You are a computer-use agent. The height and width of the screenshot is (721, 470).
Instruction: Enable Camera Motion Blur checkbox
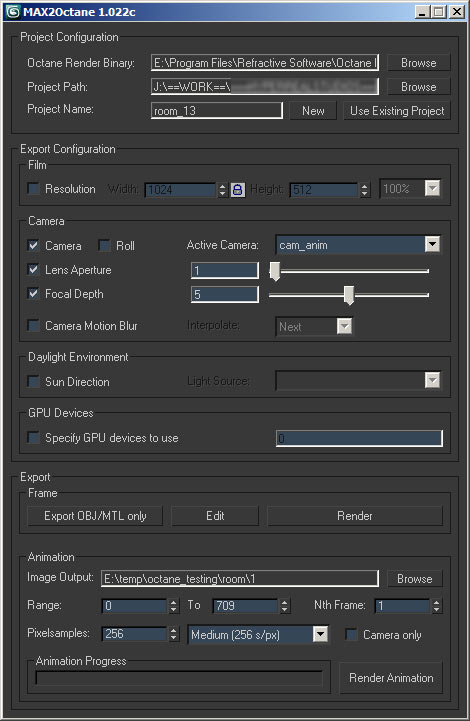click(x=33, y=326)
